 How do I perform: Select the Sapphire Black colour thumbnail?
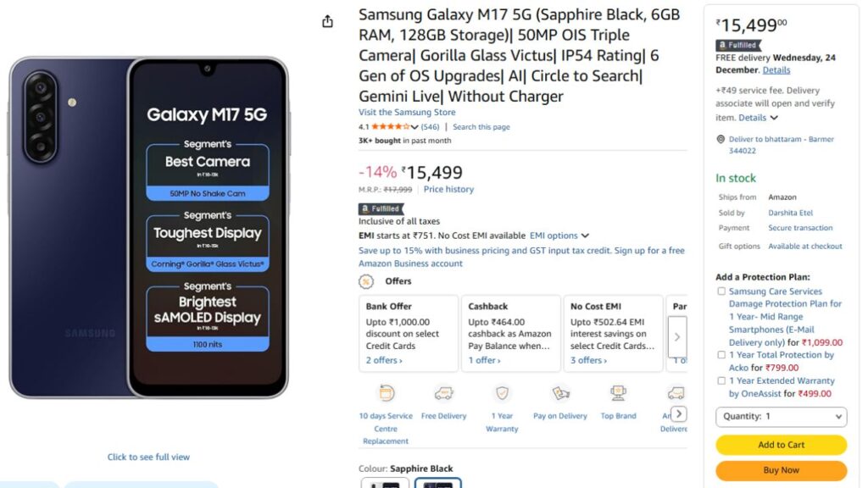coord(437,483)
